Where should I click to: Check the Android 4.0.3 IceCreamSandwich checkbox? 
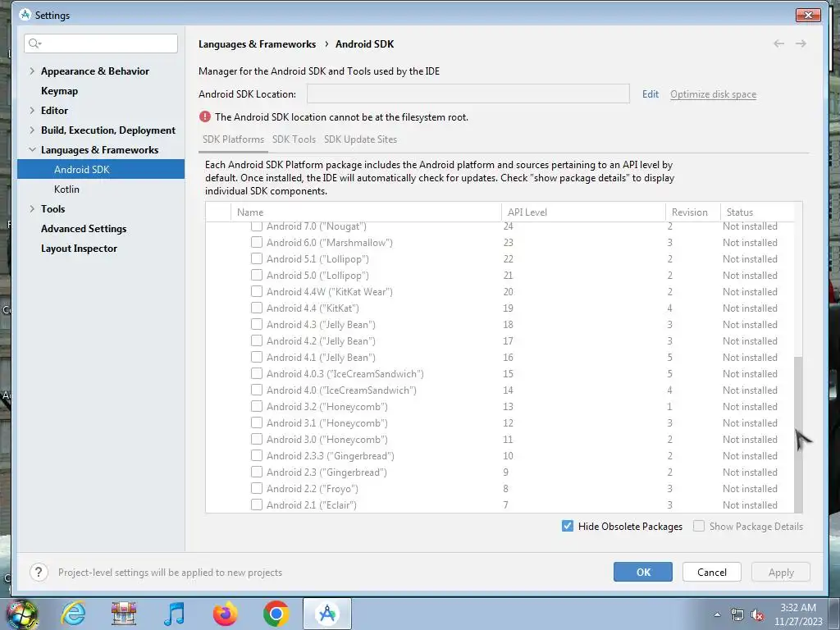coord(257,373)
